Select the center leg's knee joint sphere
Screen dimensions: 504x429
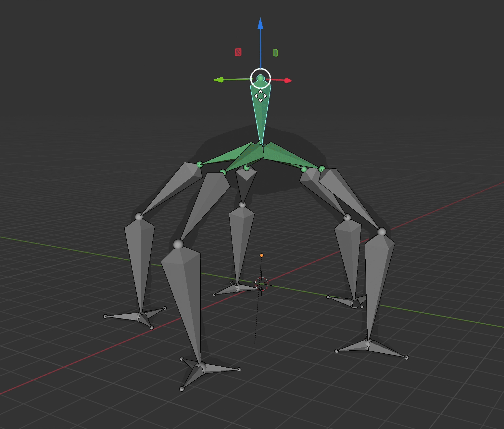[242, 205]
